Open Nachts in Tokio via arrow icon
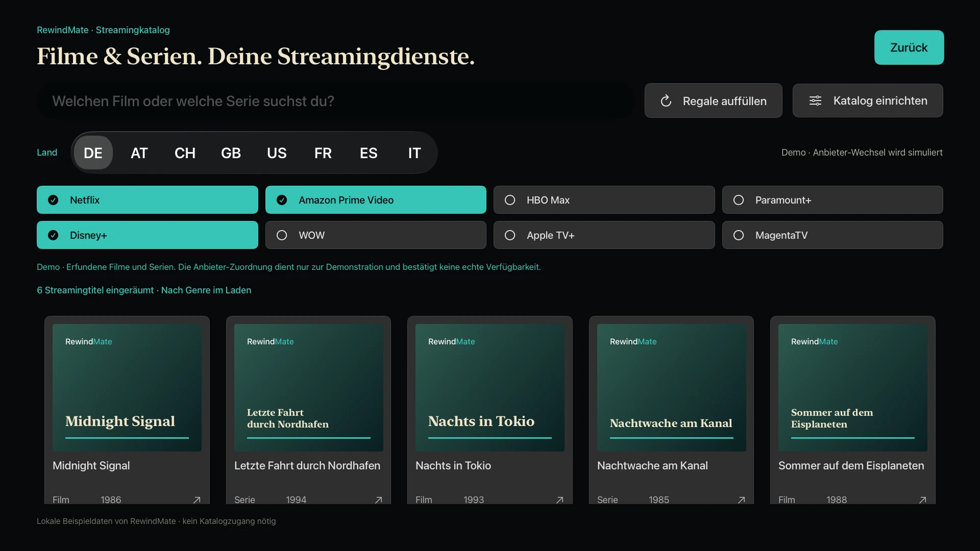Image resolution: width=980 pixels, height=551 pixels. coord(560,500)
